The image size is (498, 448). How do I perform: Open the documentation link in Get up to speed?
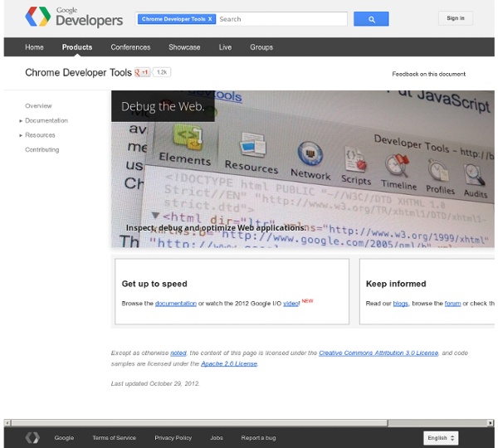176,304
